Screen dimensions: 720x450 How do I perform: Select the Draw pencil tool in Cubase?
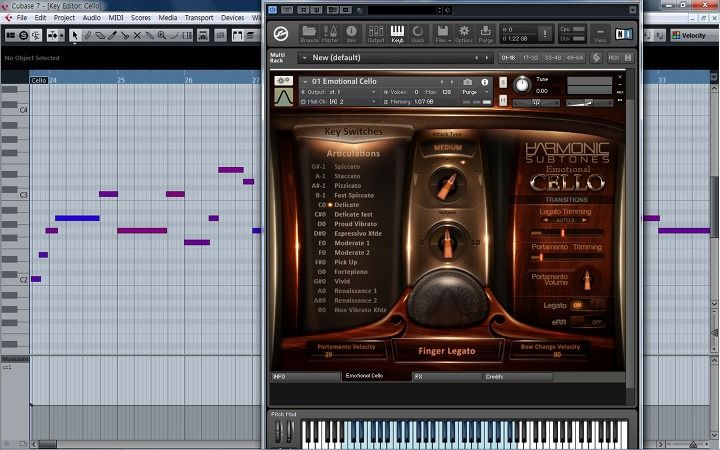[88, 35]
